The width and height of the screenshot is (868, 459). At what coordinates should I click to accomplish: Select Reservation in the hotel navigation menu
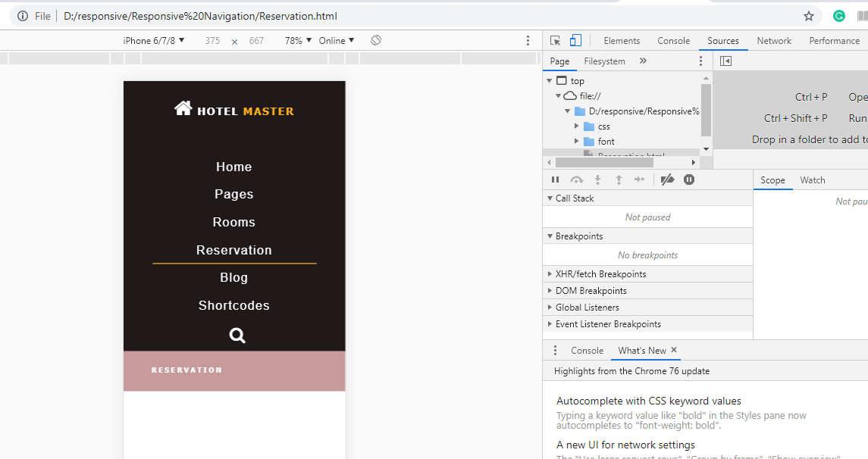(233, 249)
